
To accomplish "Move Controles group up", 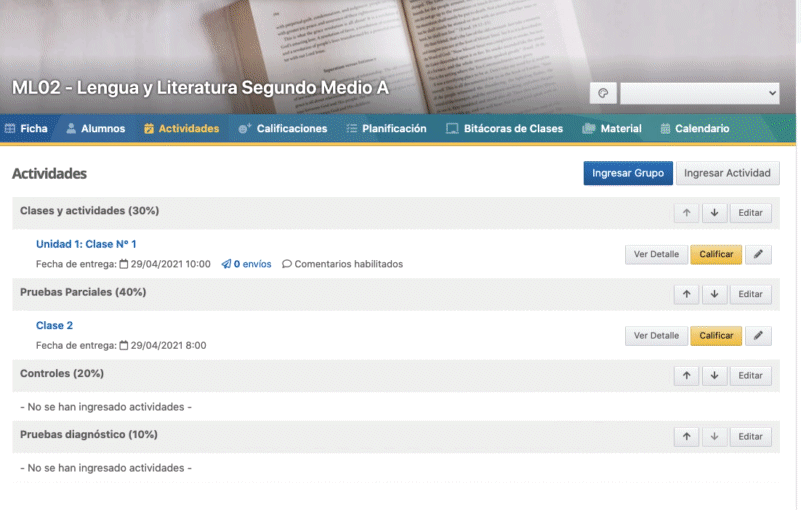I will (x=686, y=376).
